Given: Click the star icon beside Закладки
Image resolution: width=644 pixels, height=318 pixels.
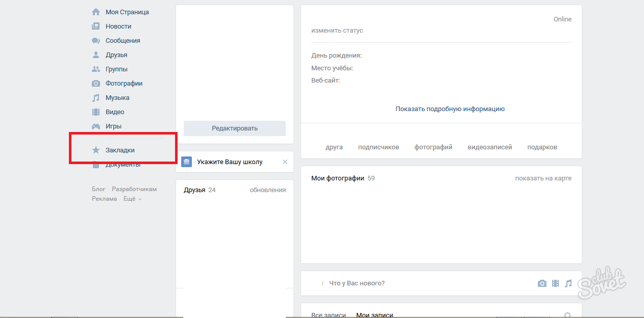Looking at the screenshot, I should pyautogui.click(x=96, y=150).
